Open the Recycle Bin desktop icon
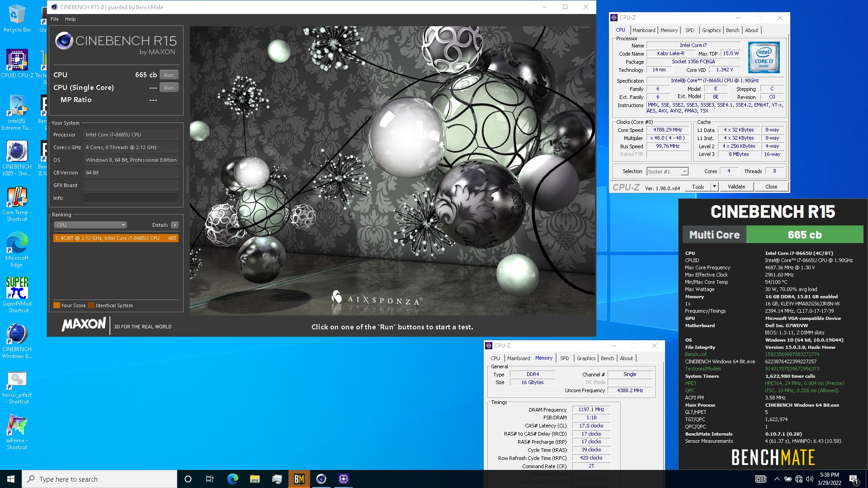Screen dimensions: 868x488 tap(17, 18)
